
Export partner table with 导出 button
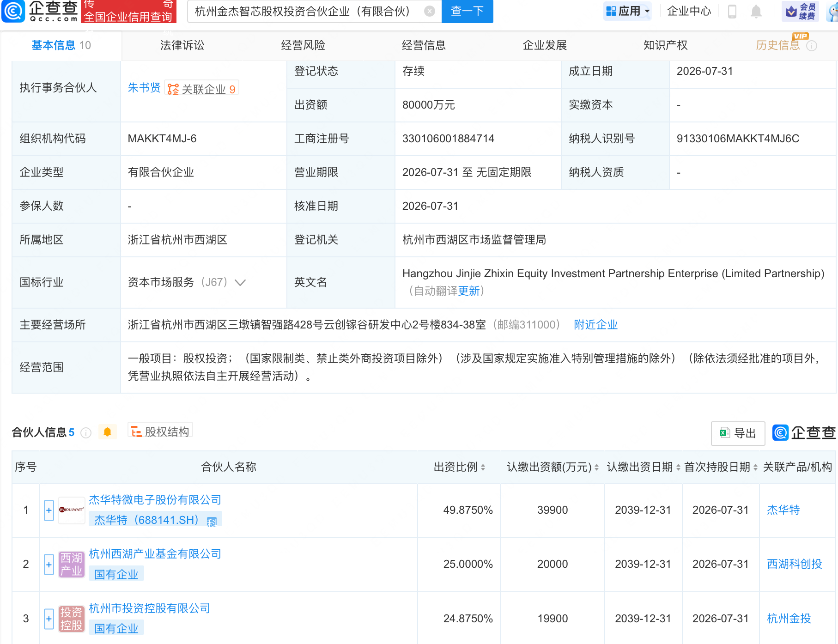coord(738,433)
